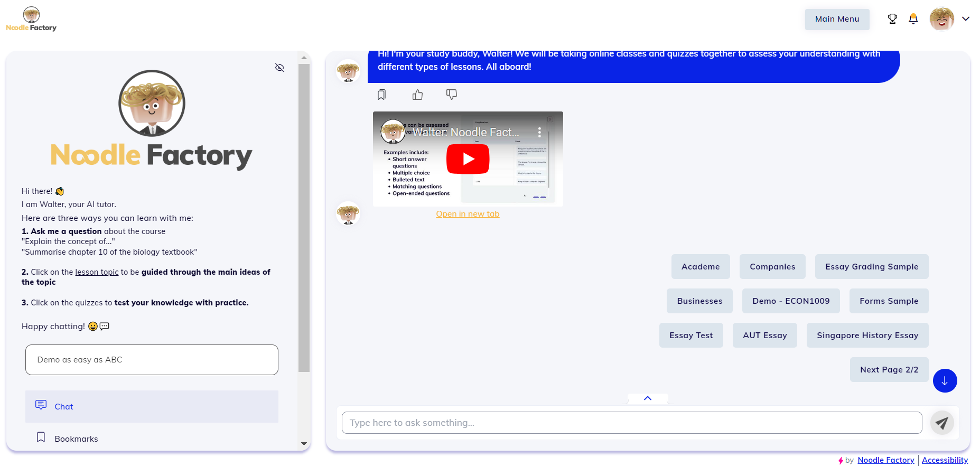Click the video channel avatar
980x466 pixels.
pyautogui.click(x=393, y=132)
